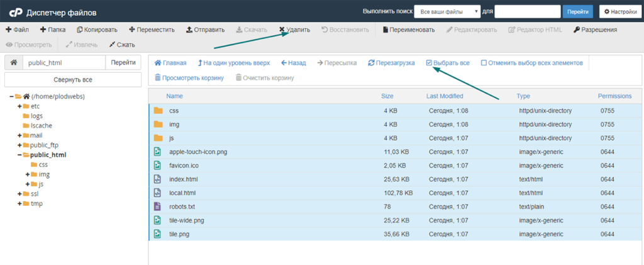Click Копировать in the toolbar

pyautogui.click(x=97, y=30)
